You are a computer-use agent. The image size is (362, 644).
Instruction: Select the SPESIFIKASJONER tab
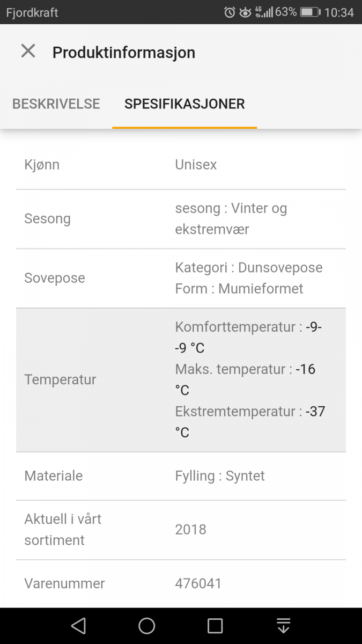[x=184, y=104]
